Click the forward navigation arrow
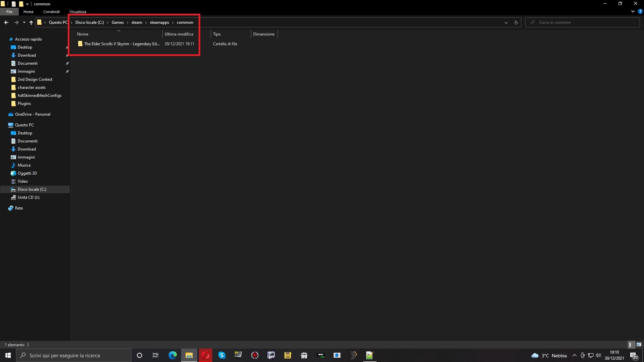 click(16, 22)
